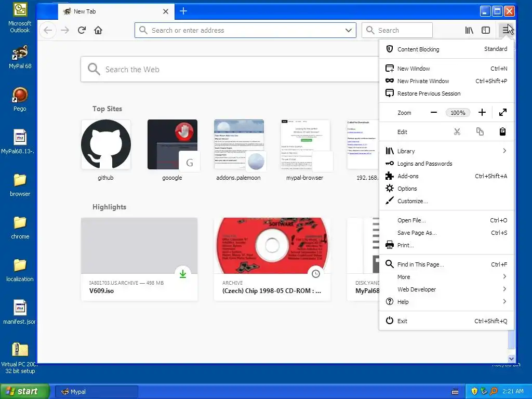
Task: Expand the Web Developer submenu
Action: [446, 289]
